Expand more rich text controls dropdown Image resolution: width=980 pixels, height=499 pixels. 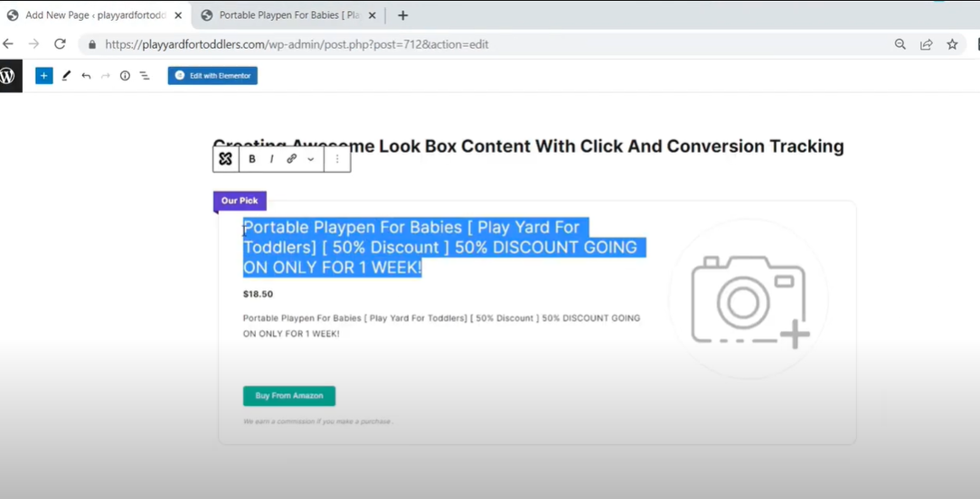(311, 159)
